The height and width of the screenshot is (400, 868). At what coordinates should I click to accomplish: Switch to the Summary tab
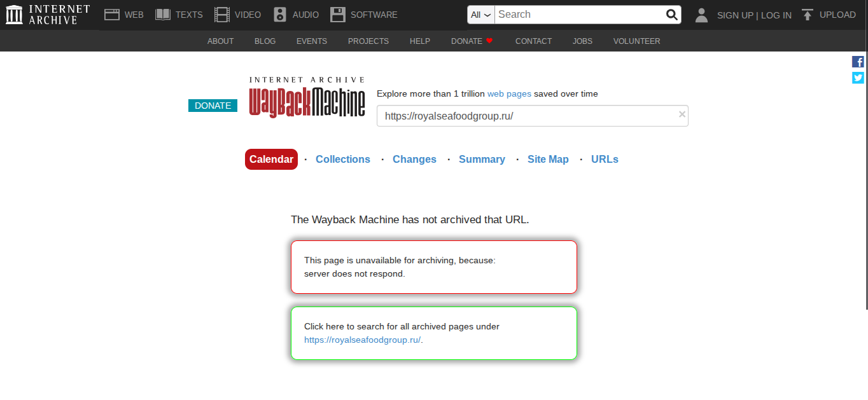coord(482,159)
